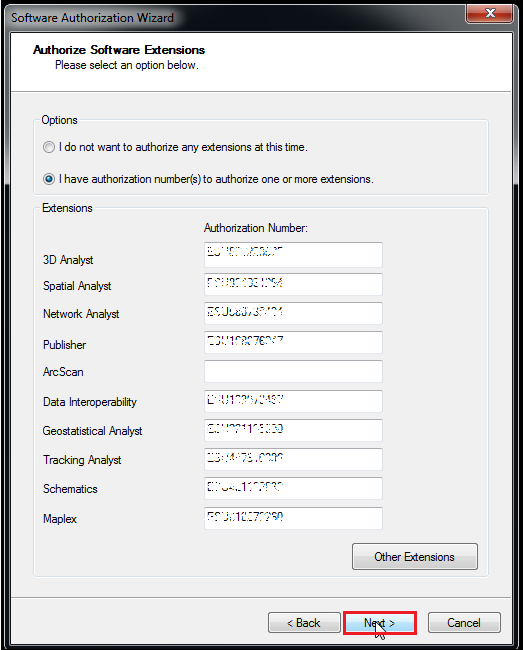This screenshot has width=523, height=650.
Task: Open the Other Extensions dialog
Action: click(x=415, y=557)
